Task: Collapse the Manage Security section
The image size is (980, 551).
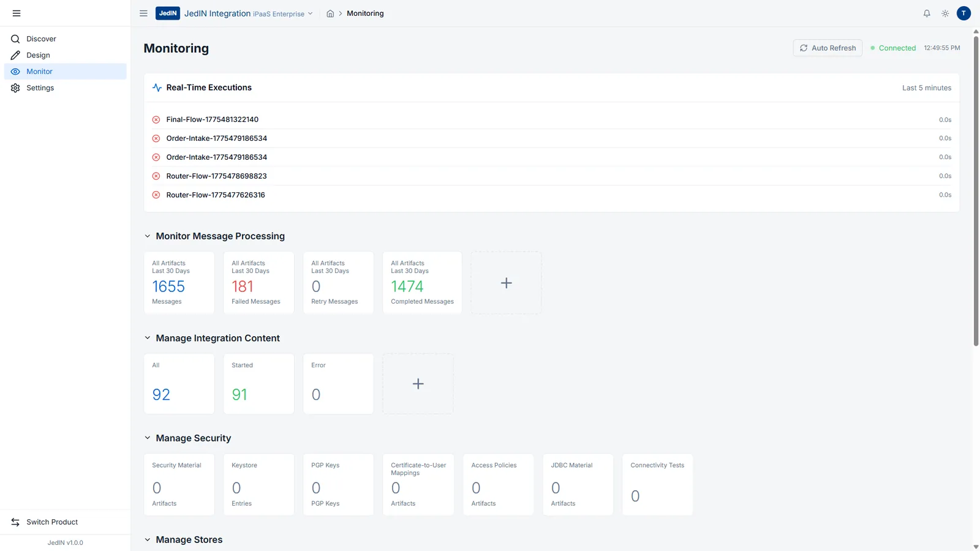Action: (x=147, y=438)
